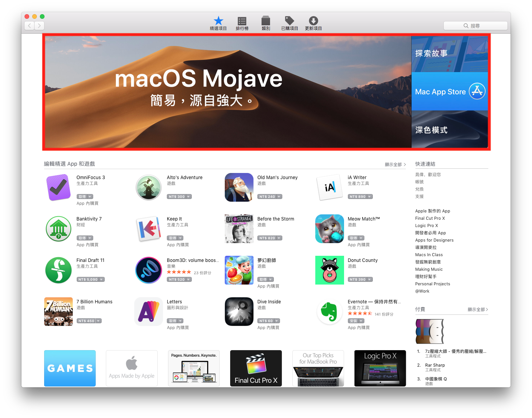Open the 帳號 account quick link
This screenshot has width=532, height=418.
point(420,182)
